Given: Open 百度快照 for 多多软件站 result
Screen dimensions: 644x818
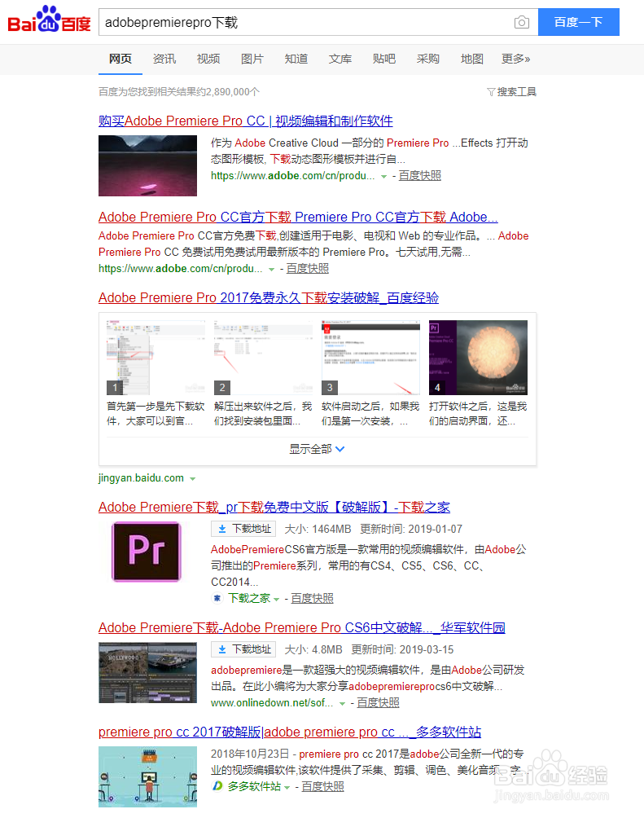Looking at the screenshot, I should coord(322,786).
